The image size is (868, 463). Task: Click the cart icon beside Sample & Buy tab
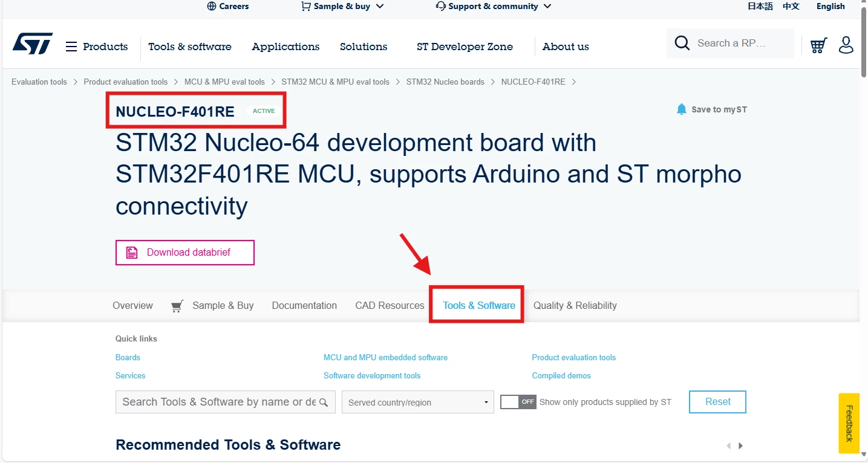(x=177, y=306)
